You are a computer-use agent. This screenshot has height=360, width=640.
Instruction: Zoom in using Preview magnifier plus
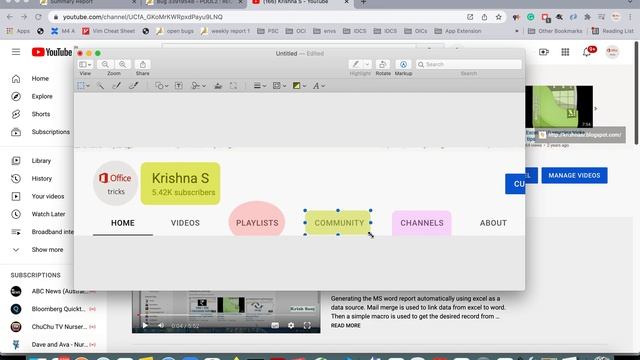(x=122, y=64)
